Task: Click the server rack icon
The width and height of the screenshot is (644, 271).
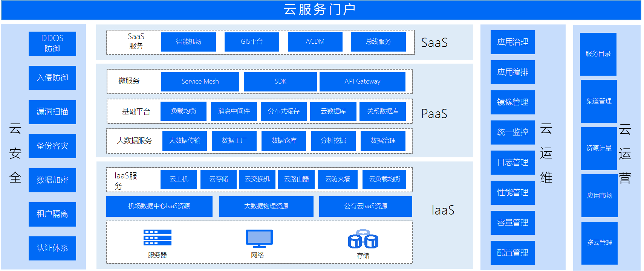Action: pos(158,238)
